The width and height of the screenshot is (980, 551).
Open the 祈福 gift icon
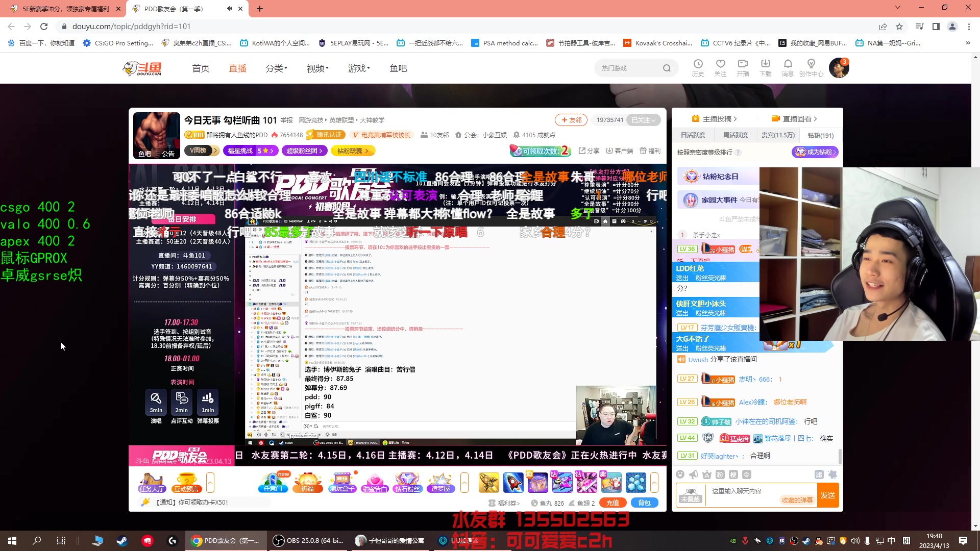308,482
